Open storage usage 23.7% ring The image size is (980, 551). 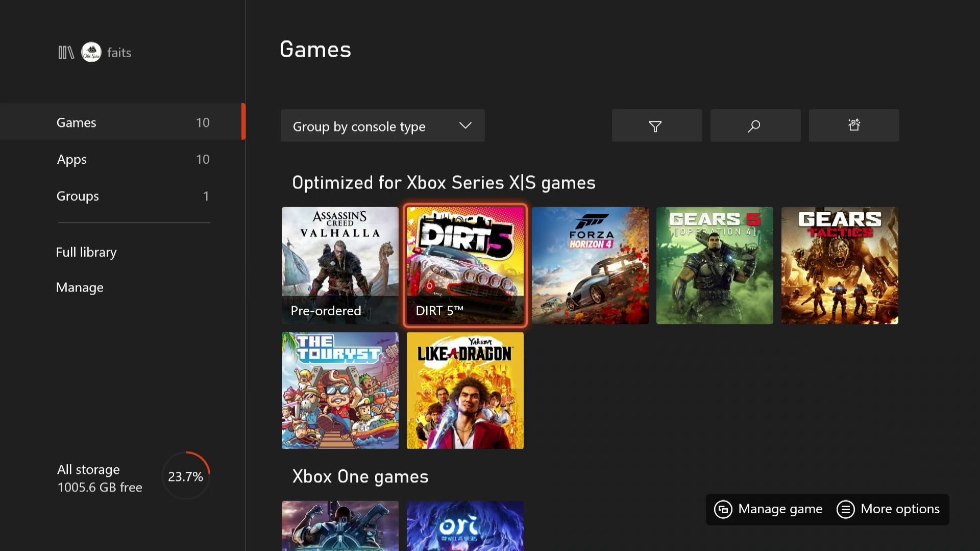(x=186, y=476)
